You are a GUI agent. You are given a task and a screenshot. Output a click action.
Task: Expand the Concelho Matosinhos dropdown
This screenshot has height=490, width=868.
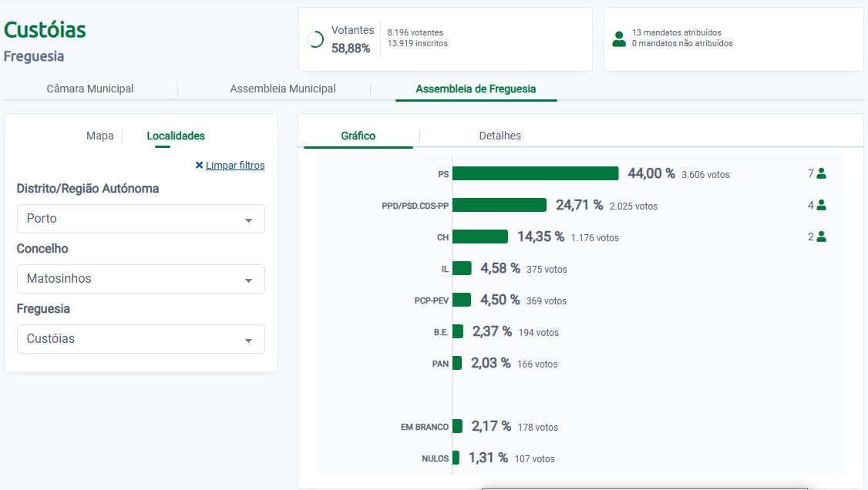[x=140, y=279]
